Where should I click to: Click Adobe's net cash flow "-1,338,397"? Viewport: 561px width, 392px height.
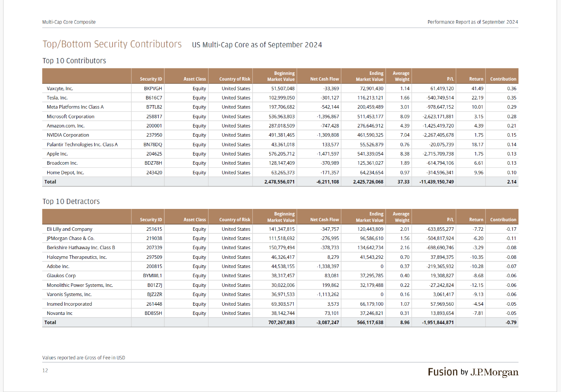(328, 266)
